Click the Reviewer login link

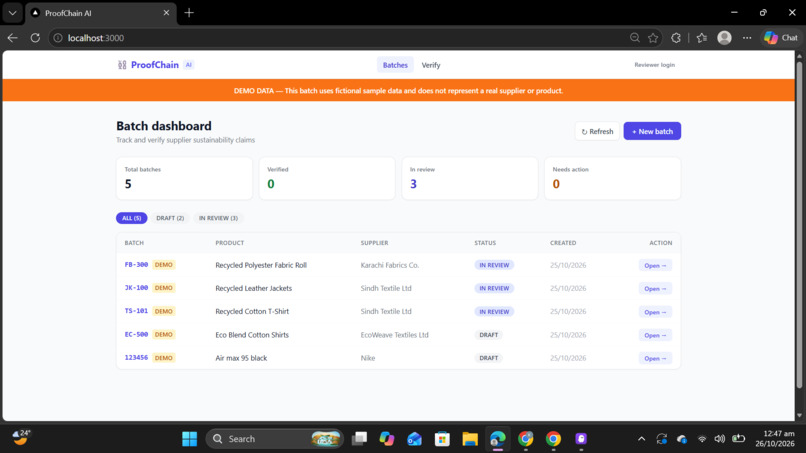654,65
